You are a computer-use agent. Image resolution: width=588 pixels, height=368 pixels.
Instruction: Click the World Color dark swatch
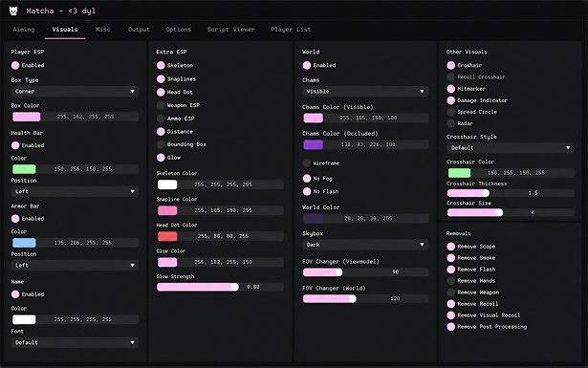[x=314, y=218]
